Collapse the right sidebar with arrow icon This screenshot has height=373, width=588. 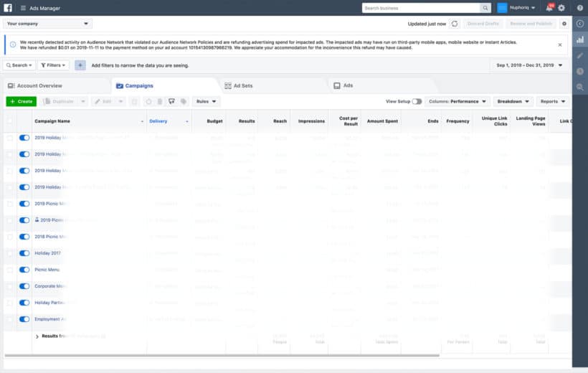coord(580,24)
